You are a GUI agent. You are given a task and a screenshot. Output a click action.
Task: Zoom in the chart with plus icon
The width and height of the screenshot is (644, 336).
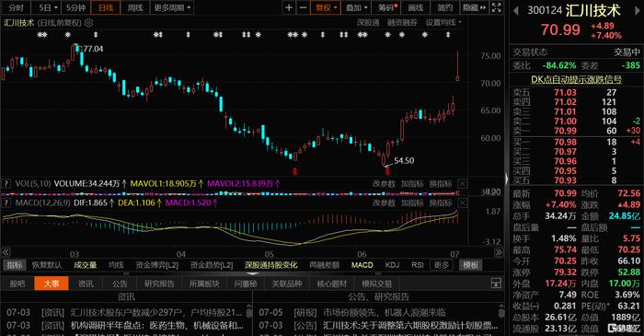(289, 7)
